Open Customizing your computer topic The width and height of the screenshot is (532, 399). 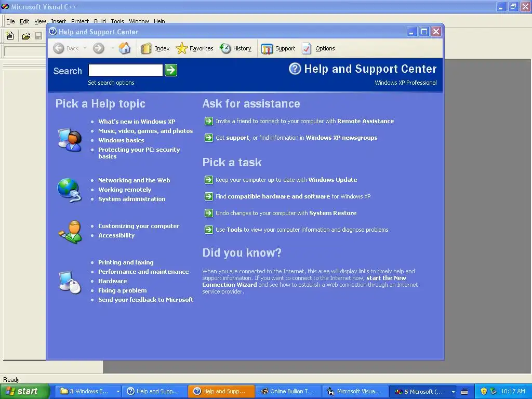139,226
